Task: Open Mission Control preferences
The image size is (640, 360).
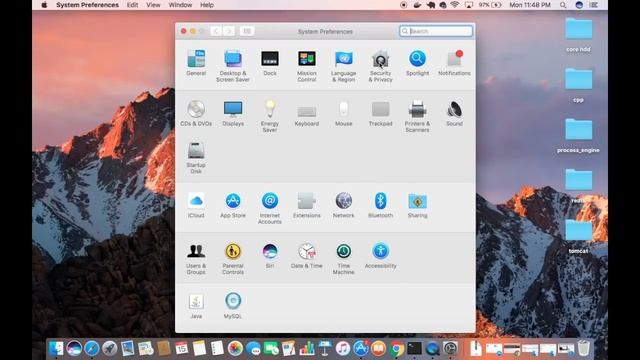Action: coord(307,65)
